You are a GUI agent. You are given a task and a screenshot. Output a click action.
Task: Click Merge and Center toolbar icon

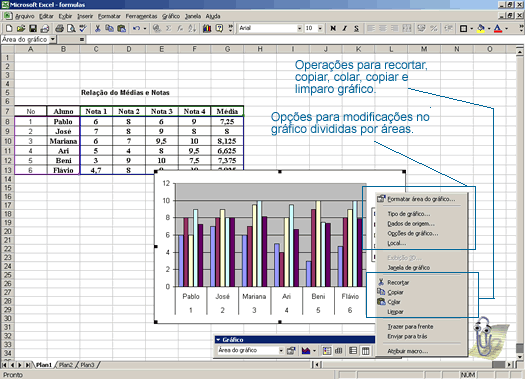[407, 28]
